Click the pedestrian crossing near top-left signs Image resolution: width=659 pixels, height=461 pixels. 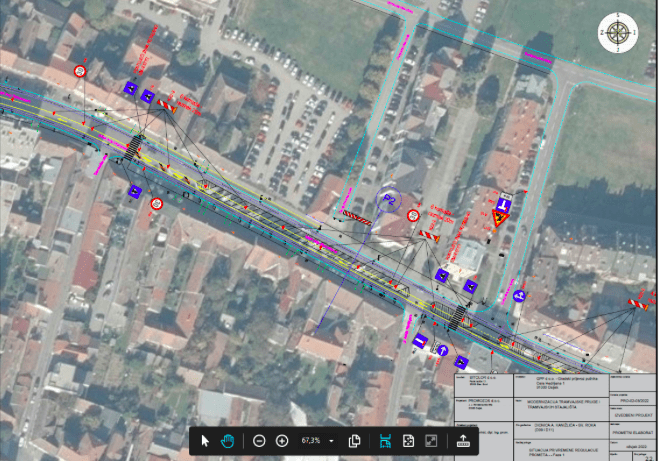(134, 150)
